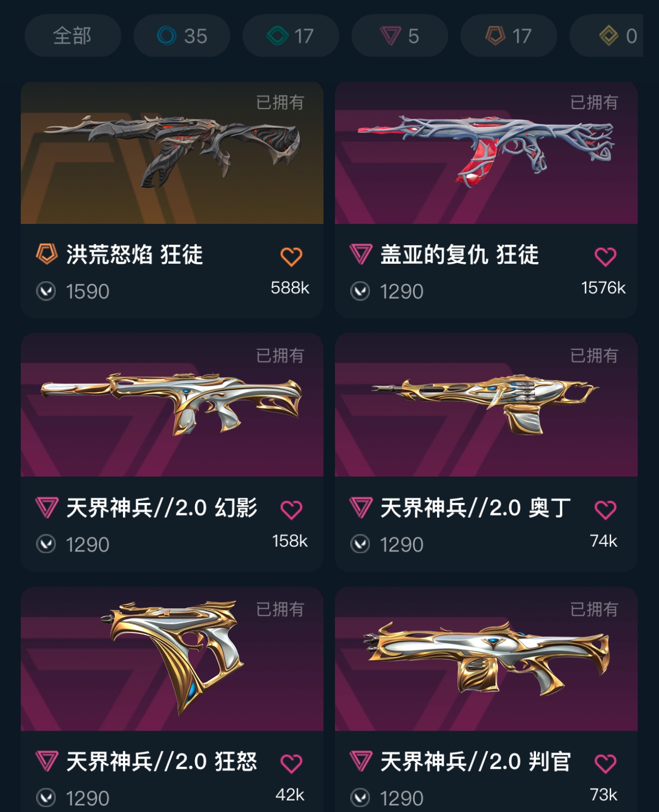
Task: Click the orange tier icon beside 洪荒怒焰
Action: 47,254
